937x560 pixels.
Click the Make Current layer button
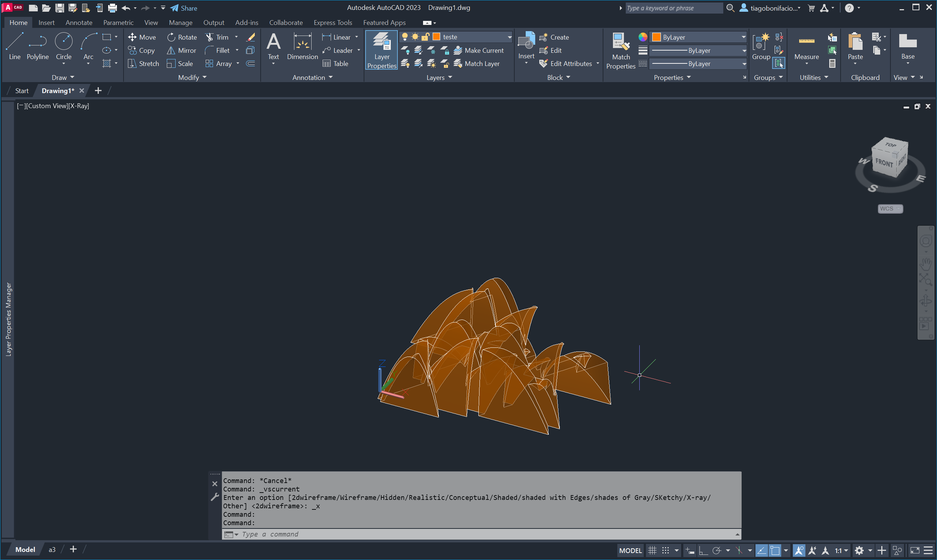[x=478, y=50]
